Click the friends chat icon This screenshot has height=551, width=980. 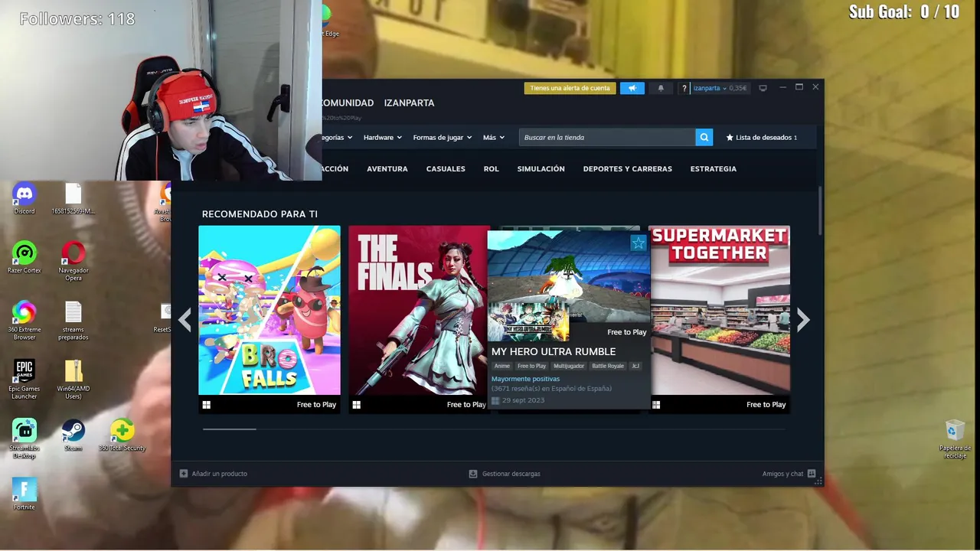tap(812, 474)
